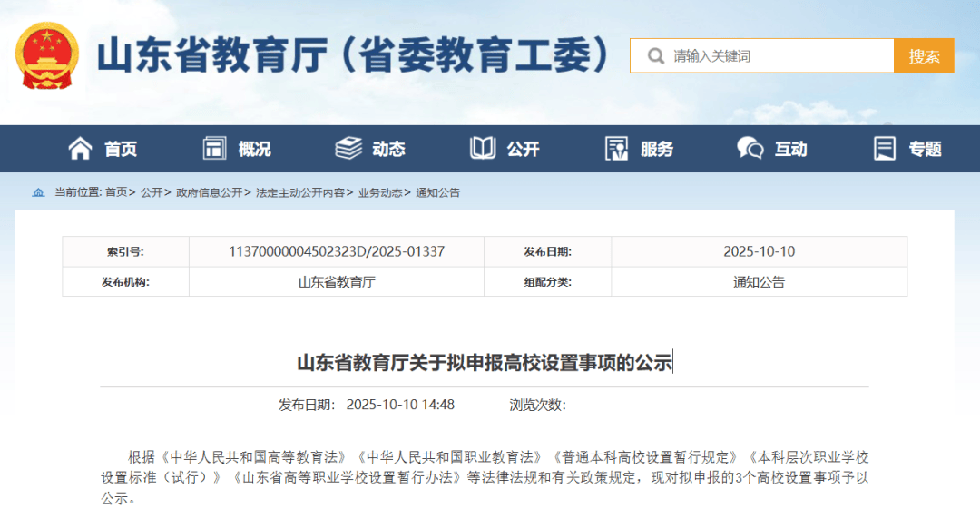Image resolution: width=980 pixels, height=518 pixels.
Task: Navigate to 业务动态 breadcrumb link
Action: click(380, 192)
